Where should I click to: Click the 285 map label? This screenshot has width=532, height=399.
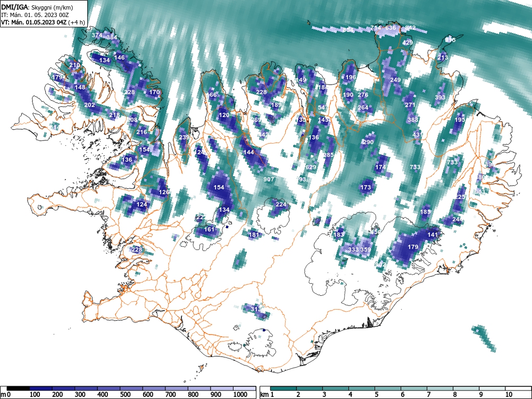tap(328, 155)
